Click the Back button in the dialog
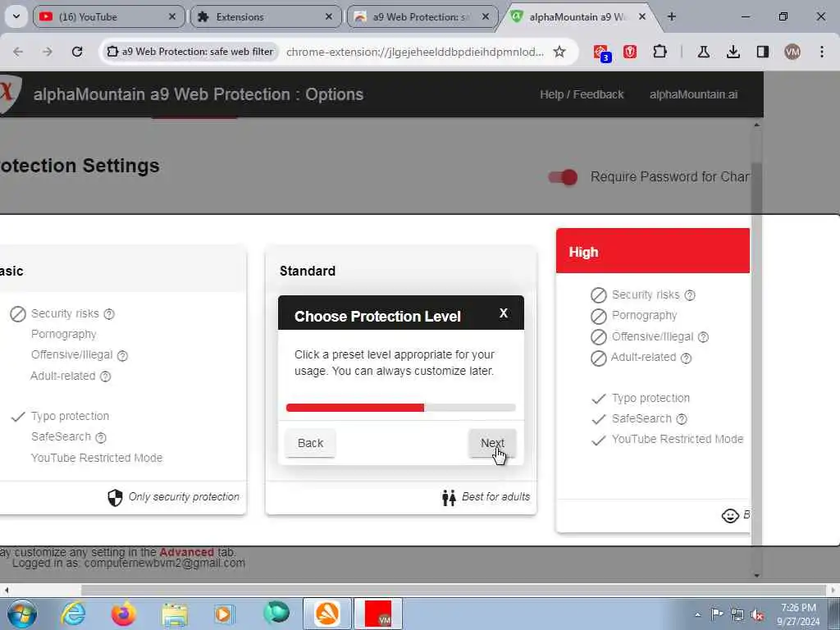Viewport: 840px width, 630px height. click(310, 443)
